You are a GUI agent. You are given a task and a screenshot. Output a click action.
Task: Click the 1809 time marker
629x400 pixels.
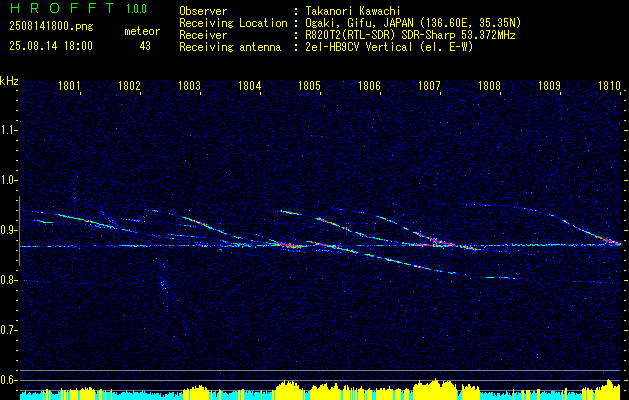pyautogui.click(x=549, y=85)
